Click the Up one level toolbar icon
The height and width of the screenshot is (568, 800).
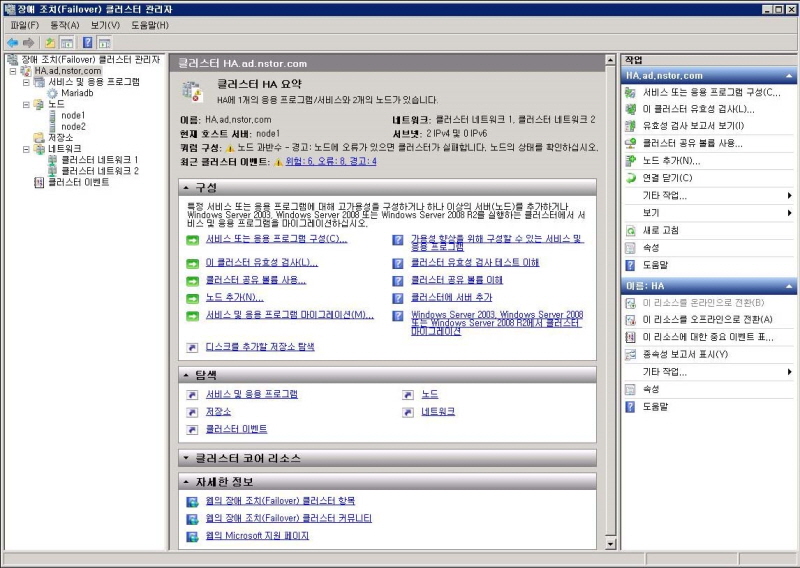click(x=50, y=43)
